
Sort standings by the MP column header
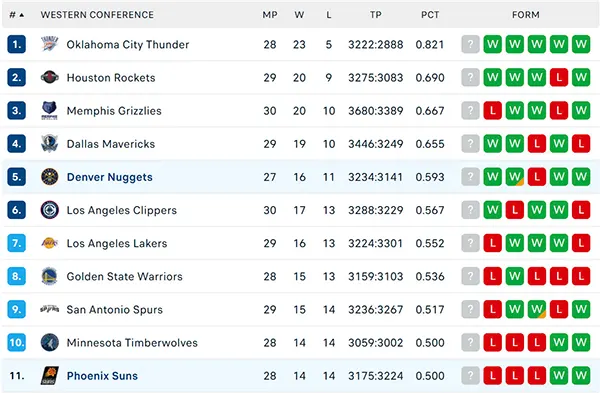[270, 15]
